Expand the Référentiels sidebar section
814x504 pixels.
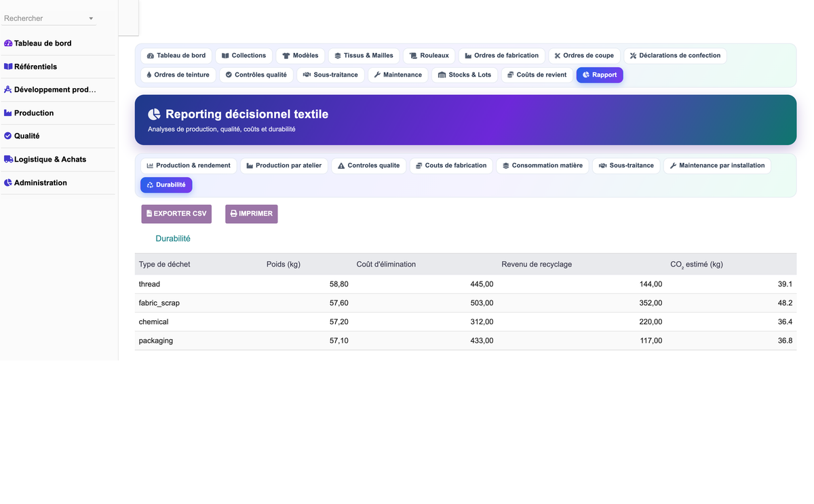tap(58, 66)
